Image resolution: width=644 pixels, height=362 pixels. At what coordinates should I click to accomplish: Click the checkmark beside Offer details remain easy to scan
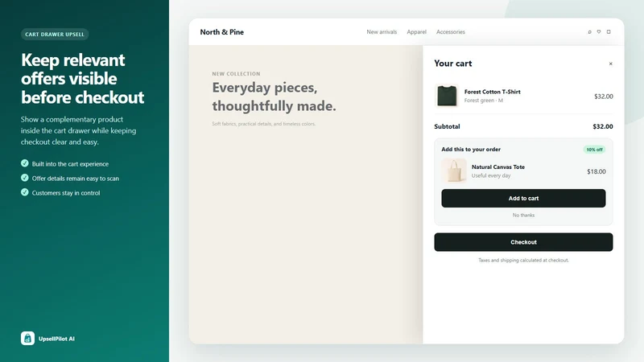(25, 178)
